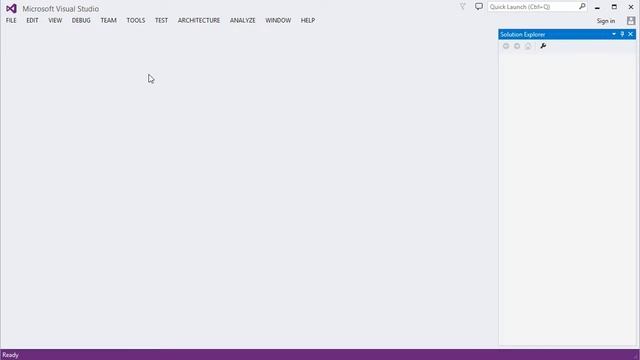Click Solution Explorer Back button
Screen dimensions: 640x360
coord(506,46)
